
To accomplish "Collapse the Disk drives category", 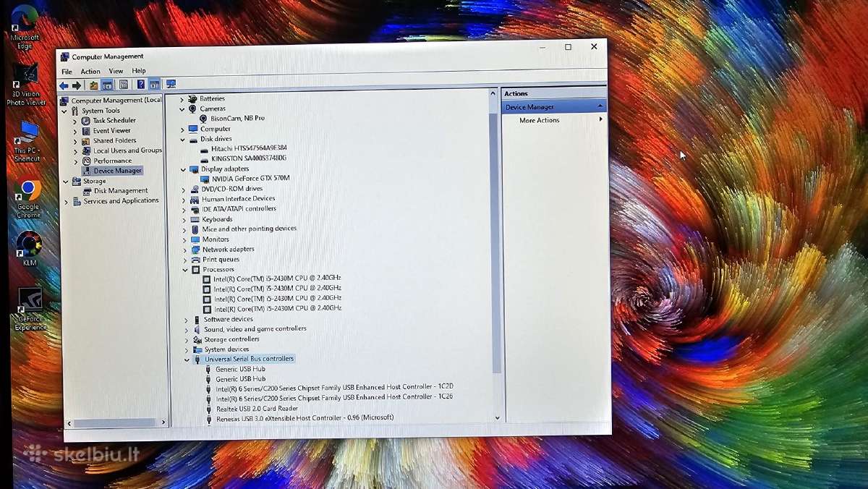I will click(183, 139).
